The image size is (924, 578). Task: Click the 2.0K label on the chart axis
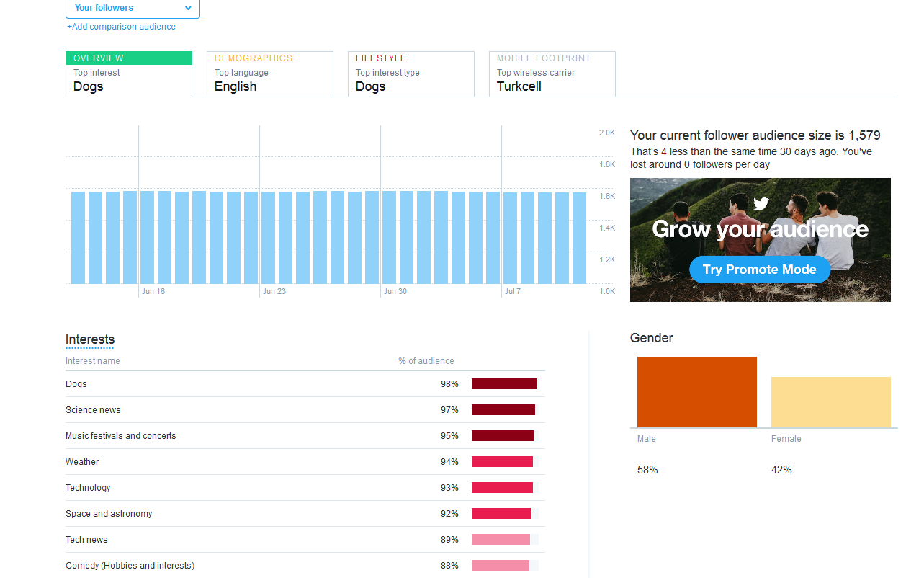(607, 133)
